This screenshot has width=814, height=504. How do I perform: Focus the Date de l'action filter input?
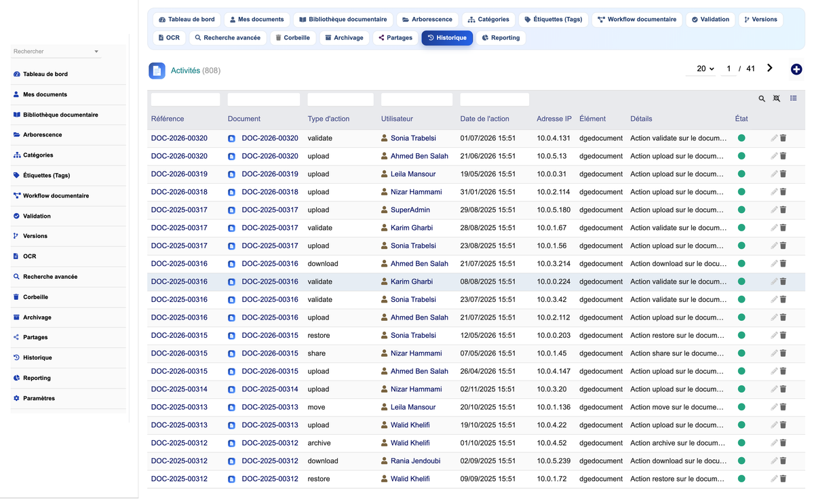495,100
